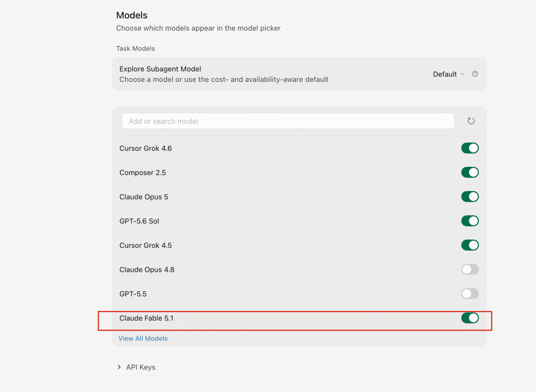Click the Claude Opus 4.8 label

pos(147,269)
